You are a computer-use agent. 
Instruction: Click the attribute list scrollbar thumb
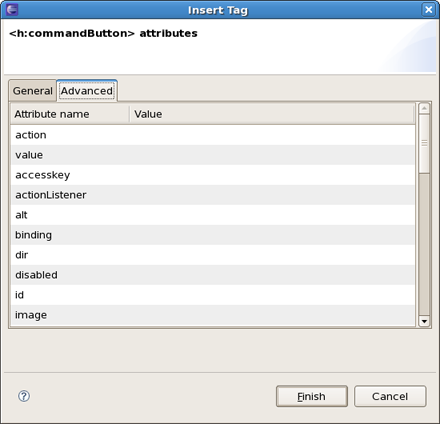point(424,144)
